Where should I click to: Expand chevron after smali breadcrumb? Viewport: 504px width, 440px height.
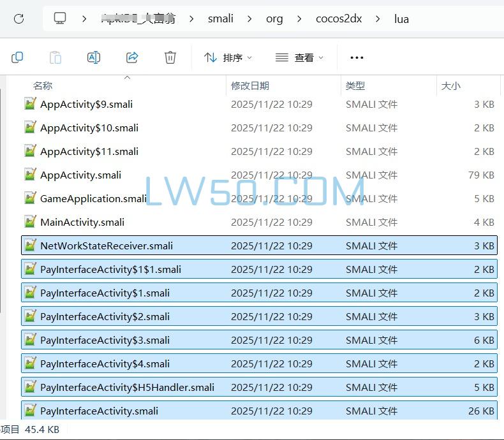click(x=249, y=19)
